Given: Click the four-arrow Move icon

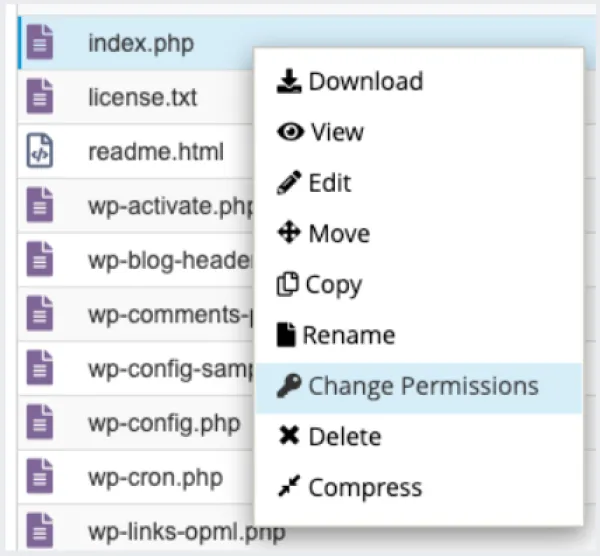Looking at the screenshot, I should point(289,232).
